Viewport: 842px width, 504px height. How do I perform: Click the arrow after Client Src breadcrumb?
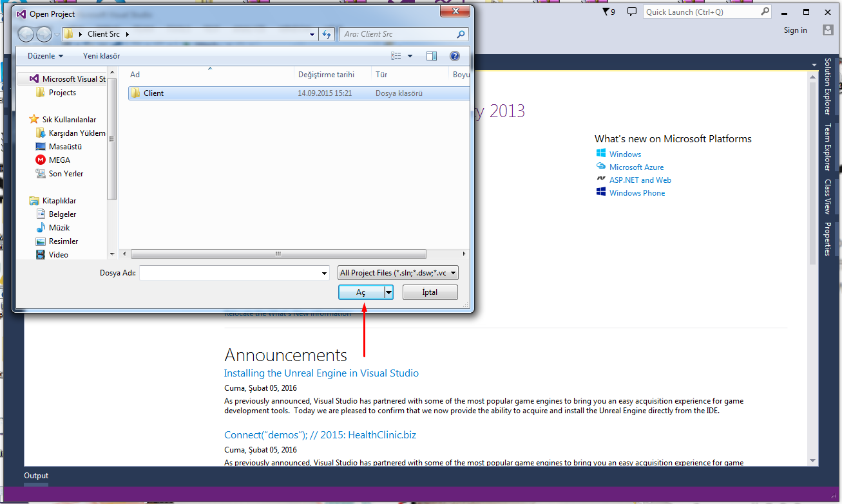coord(128,34)
